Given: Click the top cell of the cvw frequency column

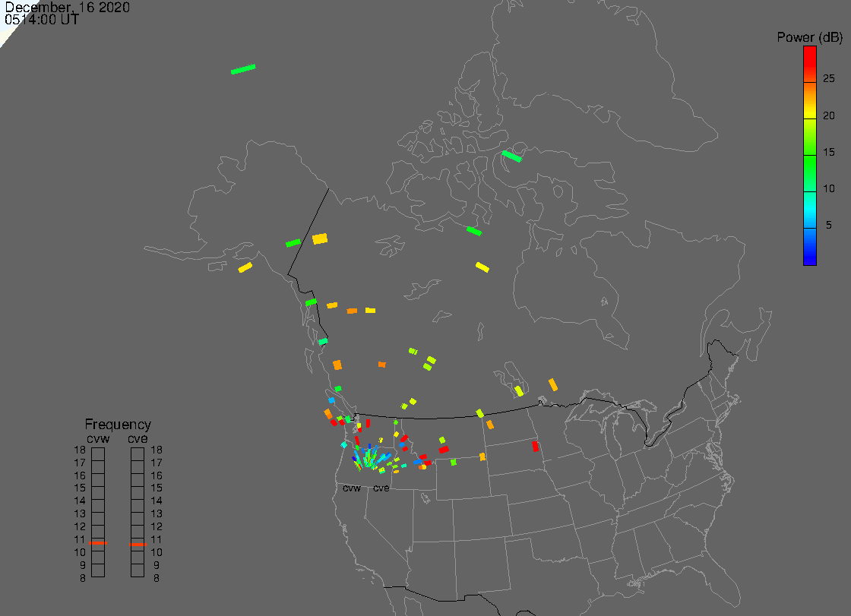Looking at the screenshot, I should pyautogui.click(x=98, y=454).
